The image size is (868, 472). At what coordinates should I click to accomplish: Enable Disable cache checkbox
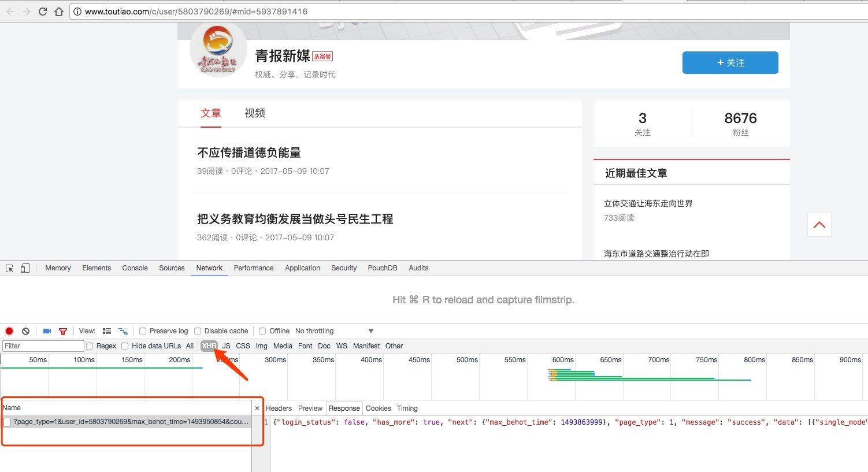[x=198, y=331]
